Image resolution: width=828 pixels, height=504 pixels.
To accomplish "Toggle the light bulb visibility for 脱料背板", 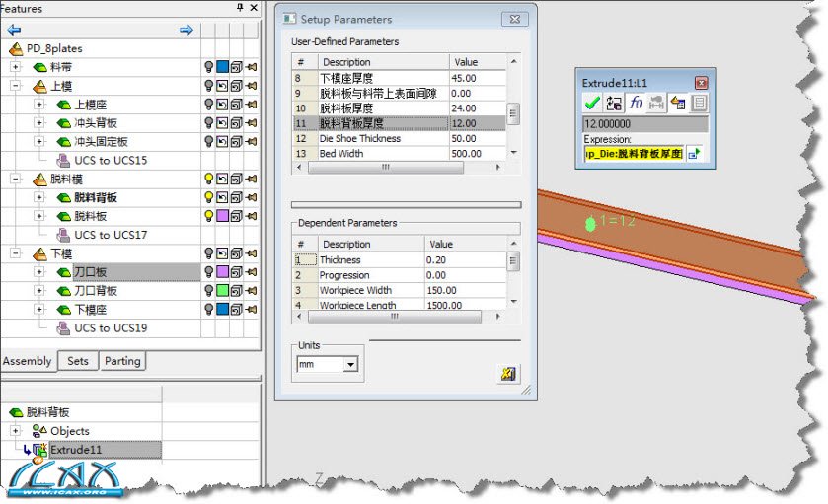I will pos(208,197).
